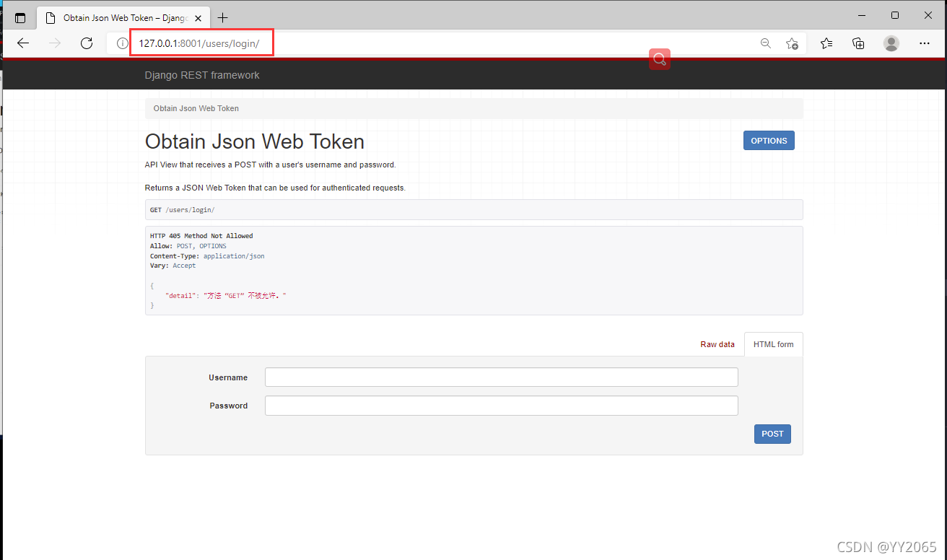View site information icon
This screenshot has height=560, width=947.
point(123,43)
